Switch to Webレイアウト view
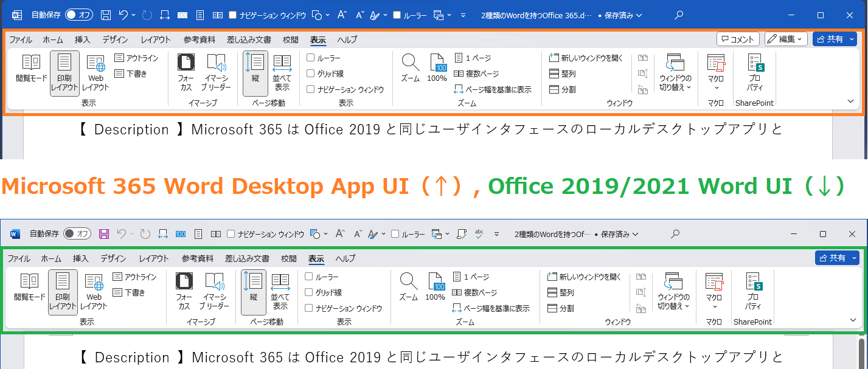 (x=95, y=72)
